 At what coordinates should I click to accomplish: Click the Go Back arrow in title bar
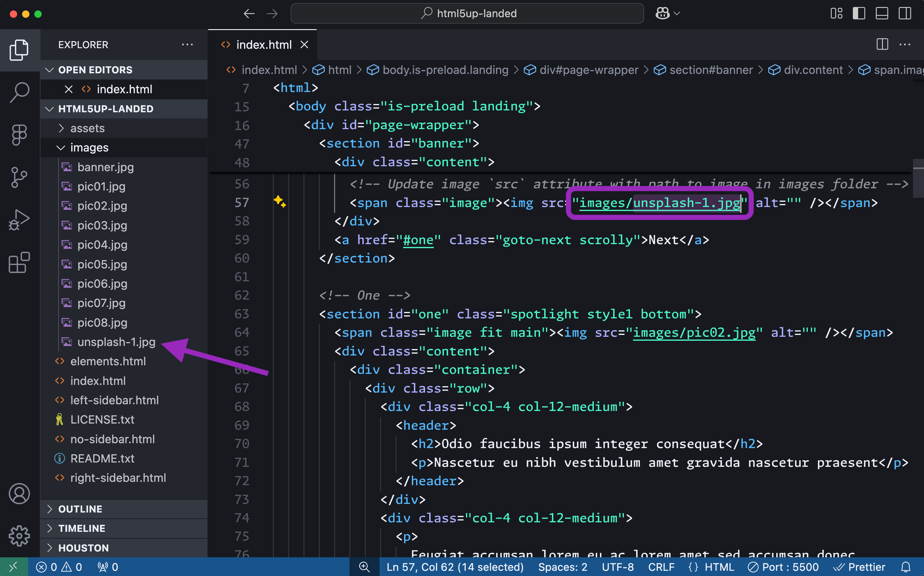tap(249, 14)
